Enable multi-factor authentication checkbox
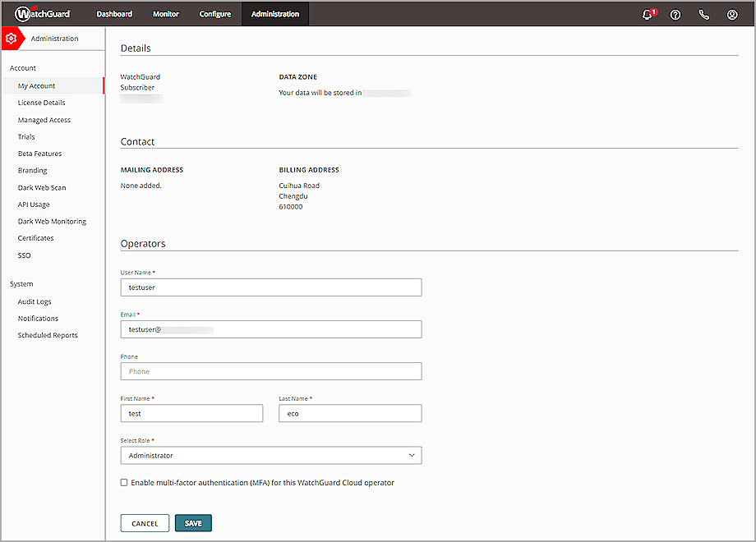This screenshot has height=542, width=756. coord(124,483)
